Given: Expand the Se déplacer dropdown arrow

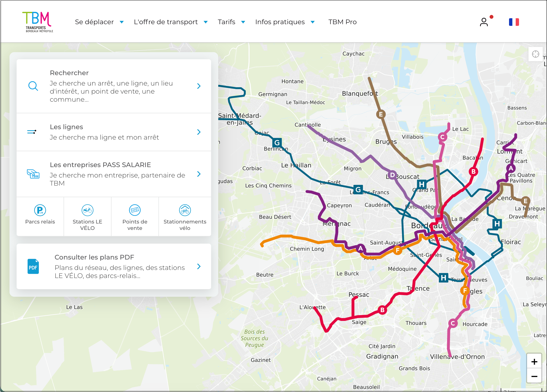Looking at the screenshot, I should click(122, 22).
